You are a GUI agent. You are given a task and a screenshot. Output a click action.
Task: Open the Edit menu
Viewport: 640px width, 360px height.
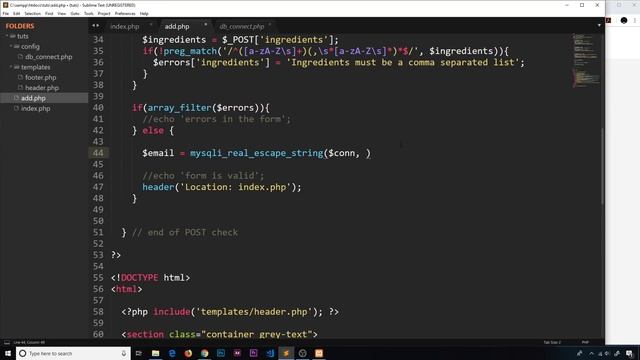point(16,13)
